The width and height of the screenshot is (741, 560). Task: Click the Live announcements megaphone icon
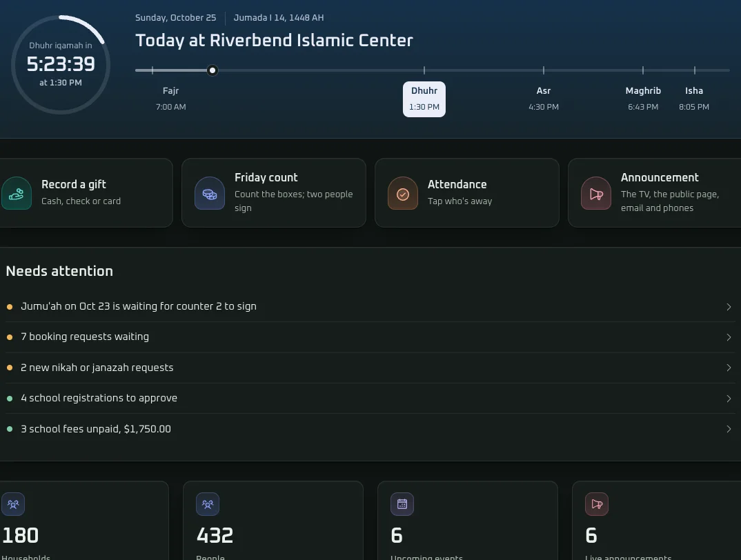tap(597, 504)
